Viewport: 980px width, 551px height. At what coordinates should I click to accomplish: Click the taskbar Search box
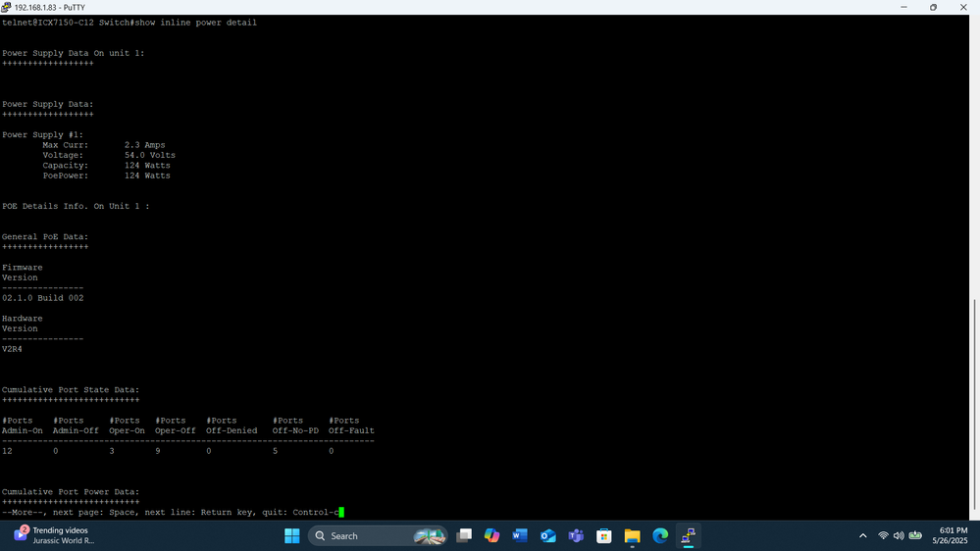coord(378,536)
